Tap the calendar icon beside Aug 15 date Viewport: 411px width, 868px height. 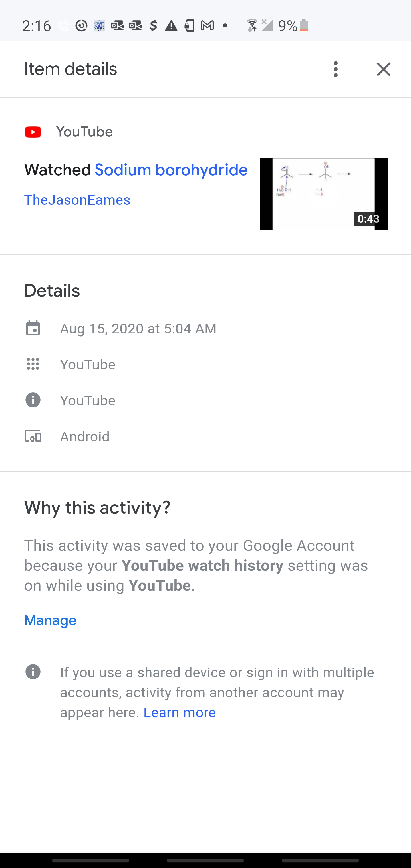click(x=33, y=329)
